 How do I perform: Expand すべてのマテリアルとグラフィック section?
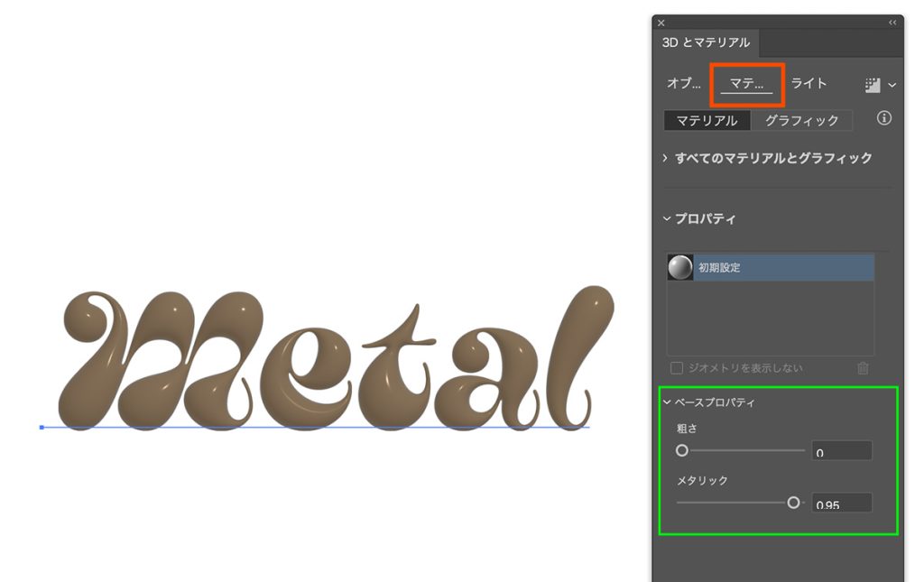pos(665,157)
